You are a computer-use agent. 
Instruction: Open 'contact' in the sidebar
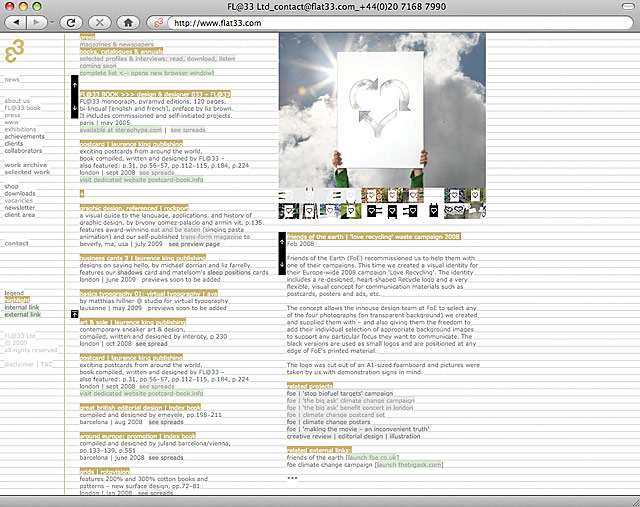click(x=17, y=243)
